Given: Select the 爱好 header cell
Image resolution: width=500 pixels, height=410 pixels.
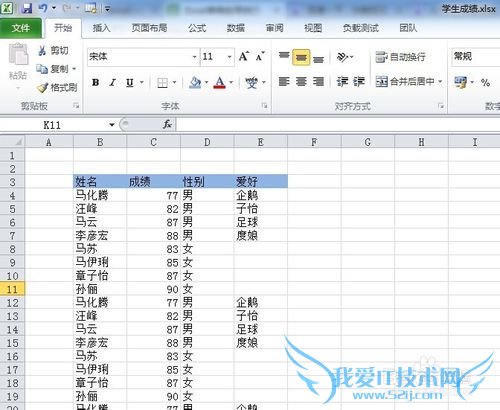Looking at the screenshot, I should pyautogui.click(x=261, y=182).
